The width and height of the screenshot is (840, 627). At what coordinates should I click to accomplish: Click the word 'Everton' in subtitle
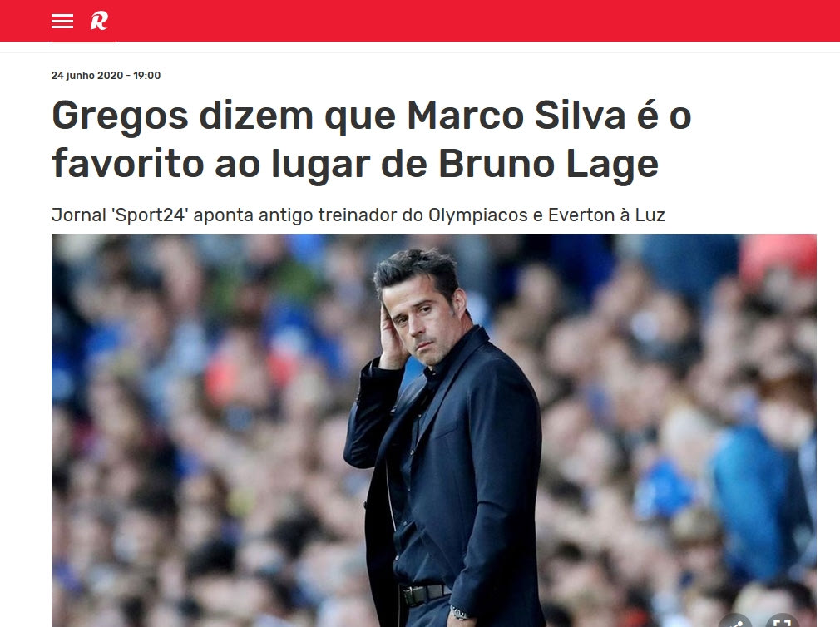coord(581,215)
